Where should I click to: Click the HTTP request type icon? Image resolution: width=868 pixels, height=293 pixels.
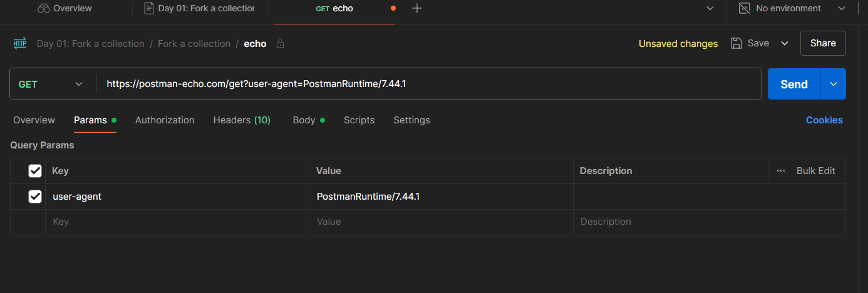point(19,43)
